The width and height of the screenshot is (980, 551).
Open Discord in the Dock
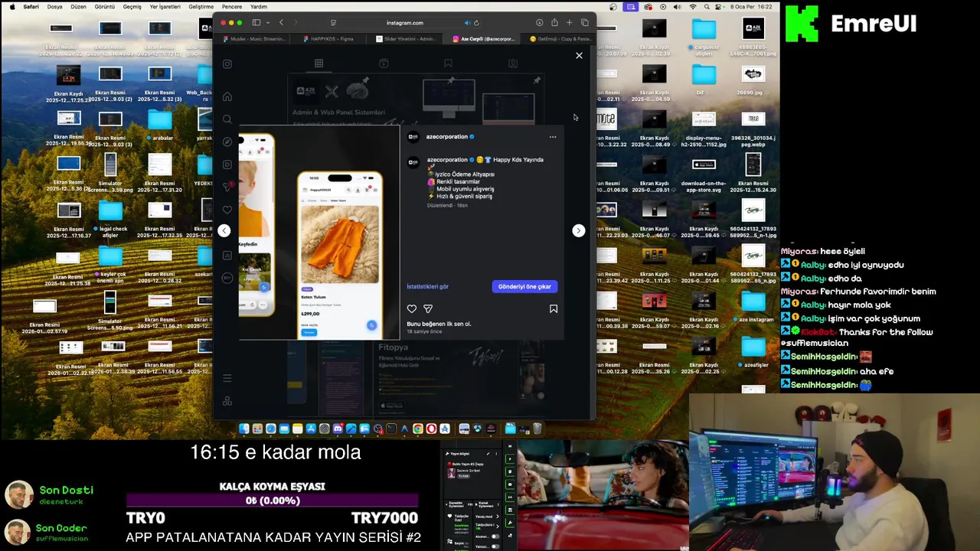tap(338, 429)
